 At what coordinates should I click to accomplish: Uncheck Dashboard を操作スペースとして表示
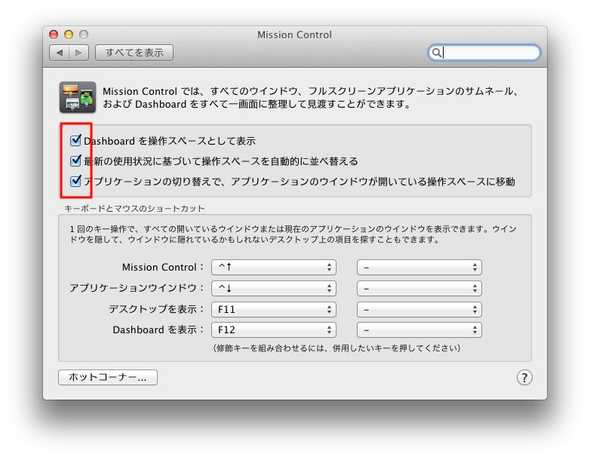click(x=76, y=140)
